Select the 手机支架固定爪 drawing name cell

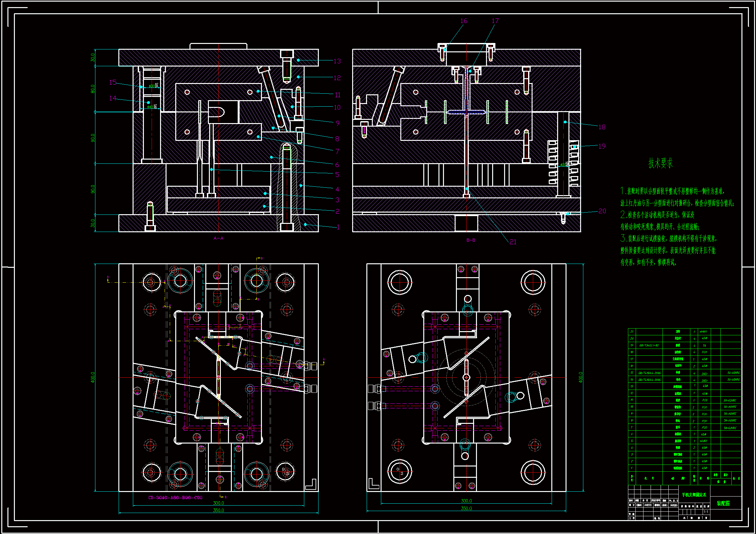(x=694, y=495)
